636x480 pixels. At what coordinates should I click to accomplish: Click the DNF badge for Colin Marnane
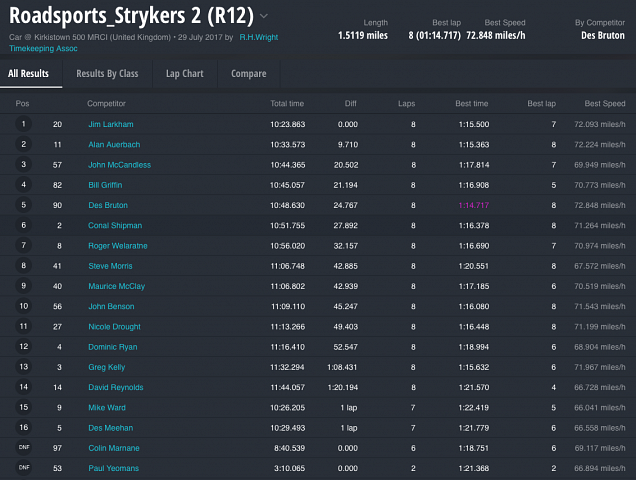23,448
